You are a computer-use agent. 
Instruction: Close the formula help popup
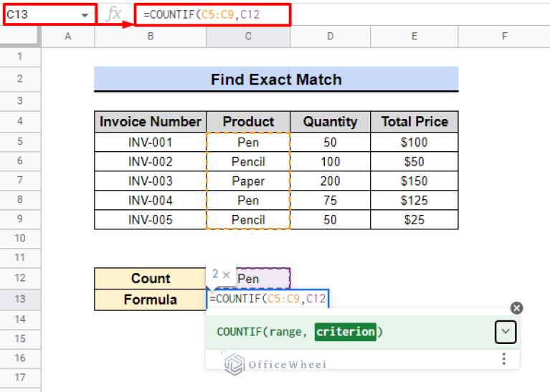pos(516,308)
